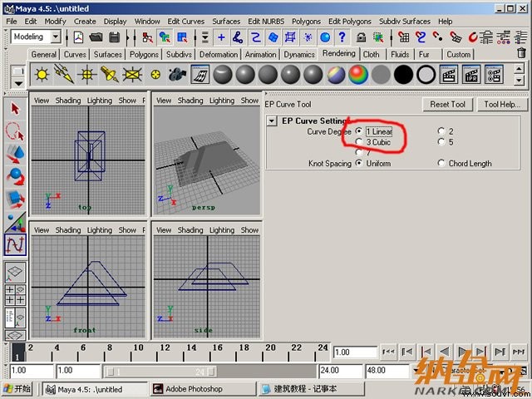Choose the Rotate tool in toolbox
Image resolution: width=532 pixels, height=399 pixels.
point(15,176)
